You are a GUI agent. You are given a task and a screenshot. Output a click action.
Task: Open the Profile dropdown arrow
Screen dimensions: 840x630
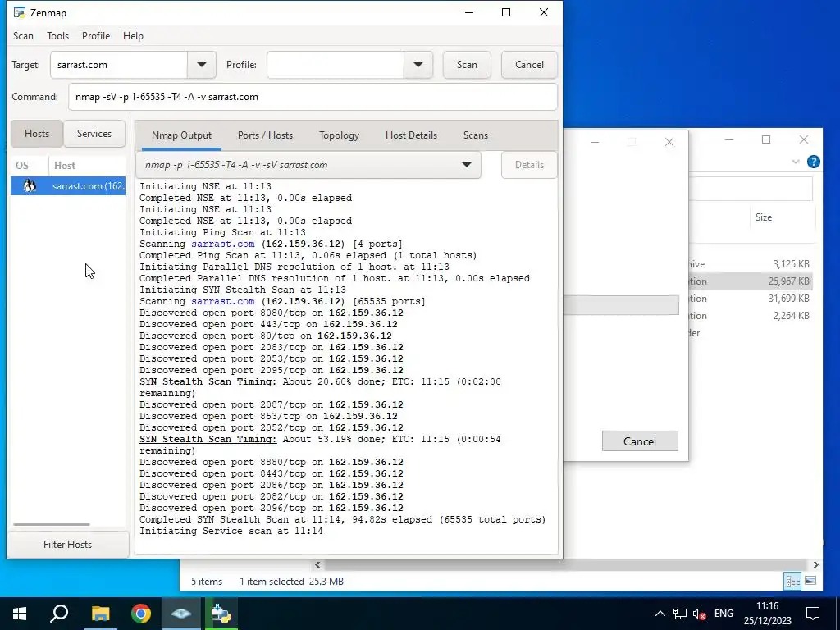418,65
